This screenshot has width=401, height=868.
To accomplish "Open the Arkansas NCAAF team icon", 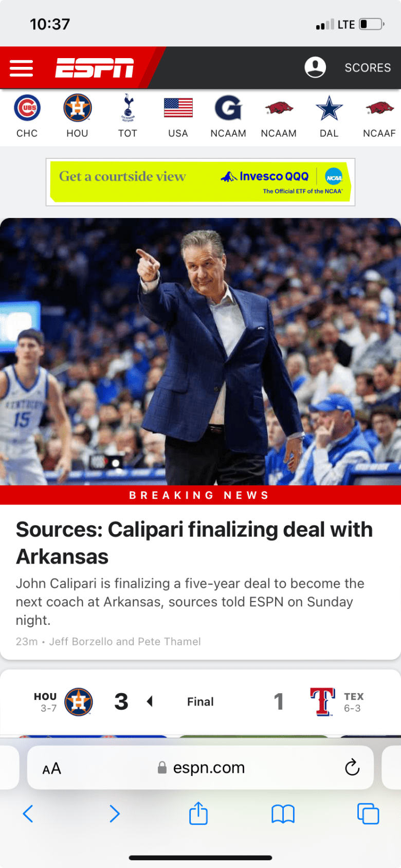I will 379,117.
